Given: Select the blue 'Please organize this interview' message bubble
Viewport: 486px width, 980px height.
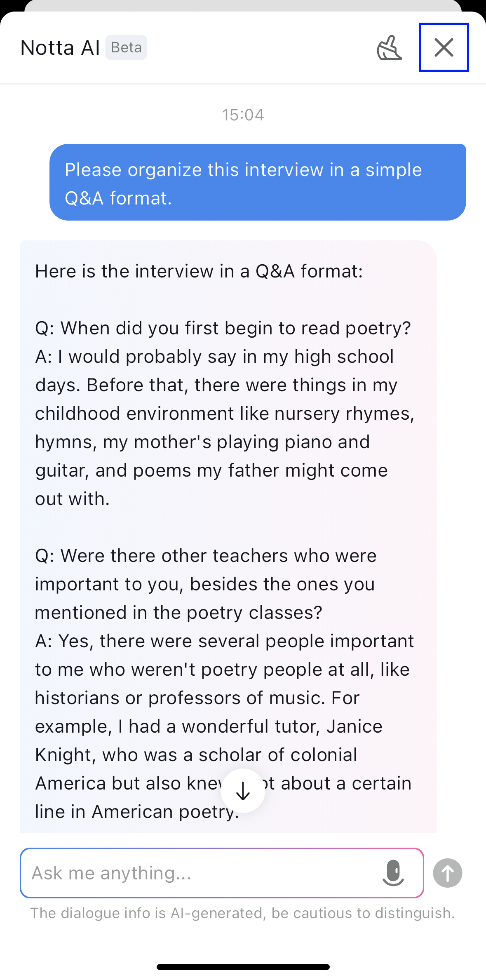Looking at the screenshot, I should (258, 182).
